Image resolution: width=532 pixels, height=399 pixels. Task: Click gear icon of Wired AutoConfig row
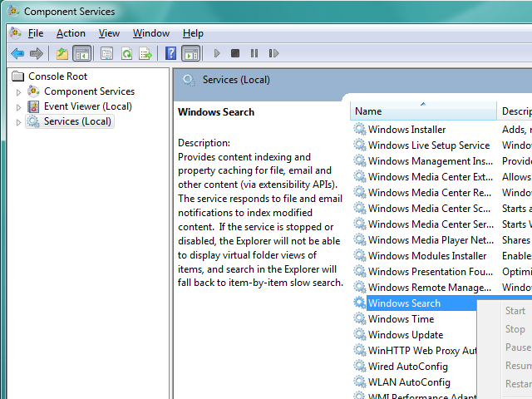[360, 366]
